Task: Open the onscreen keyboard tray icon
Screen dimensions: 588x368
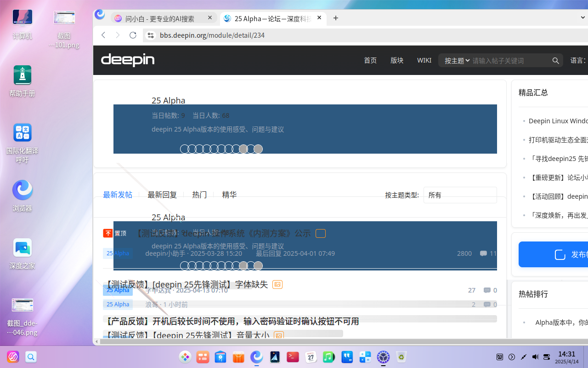Action: click(x=500, y=357)
